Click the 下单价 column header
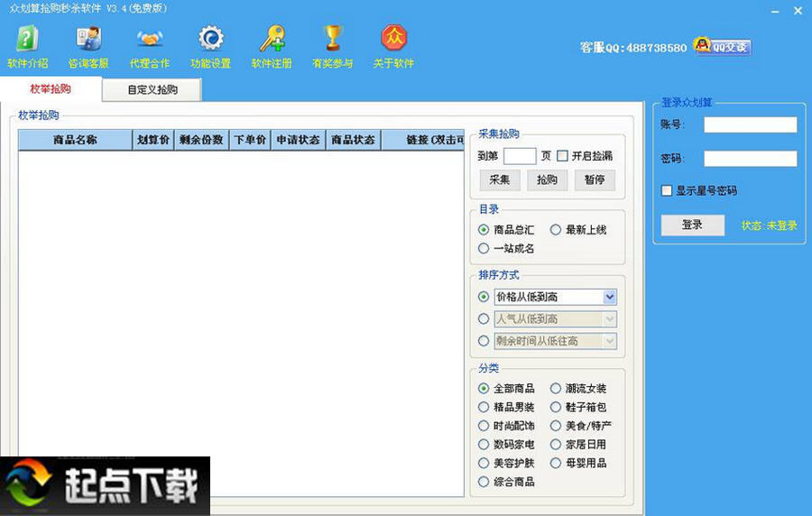The image size is (812, 516). 250,140
